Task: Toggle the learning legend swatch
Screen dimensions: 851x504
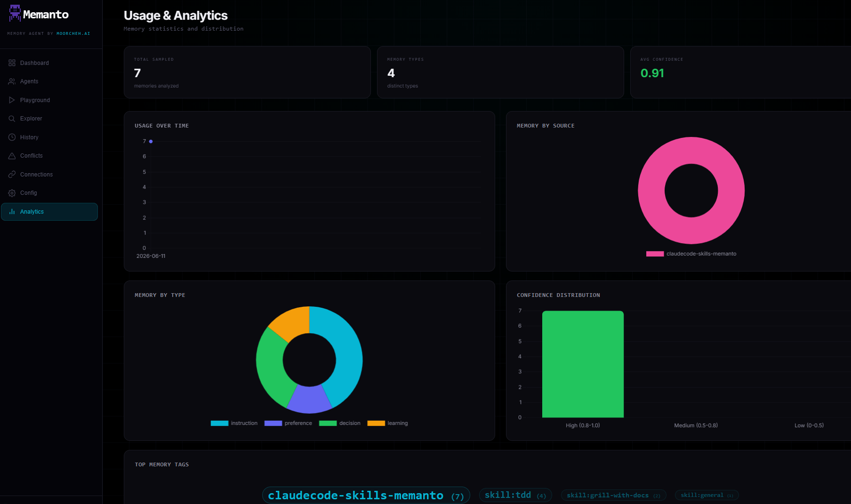Action: [x=376, y=423]
